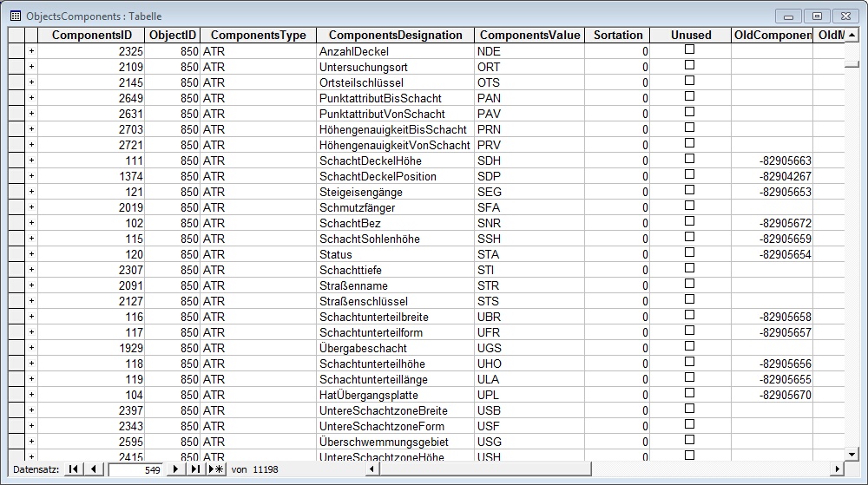Expand the row with ComponentsID 2397

click(x=31, y=410)
